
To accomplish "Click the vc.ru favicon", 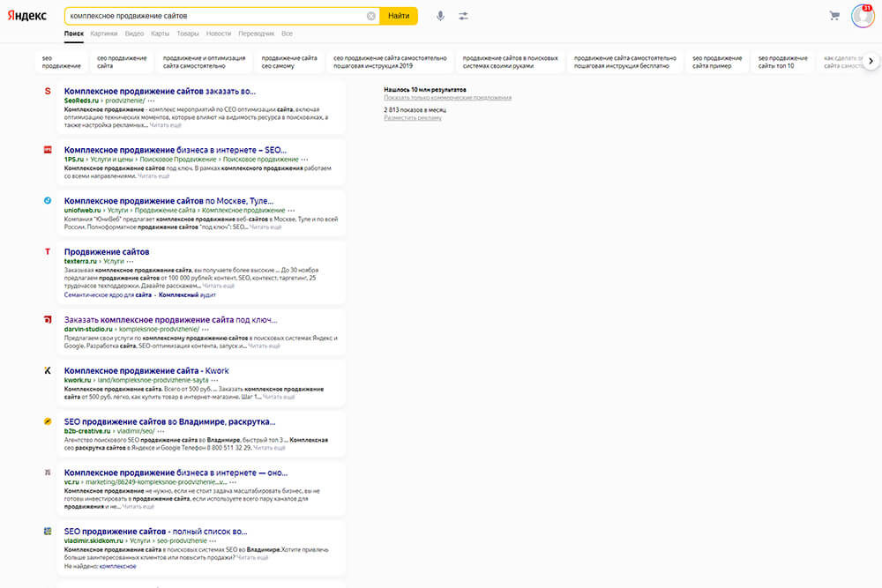I will click(x=48, y=473).
